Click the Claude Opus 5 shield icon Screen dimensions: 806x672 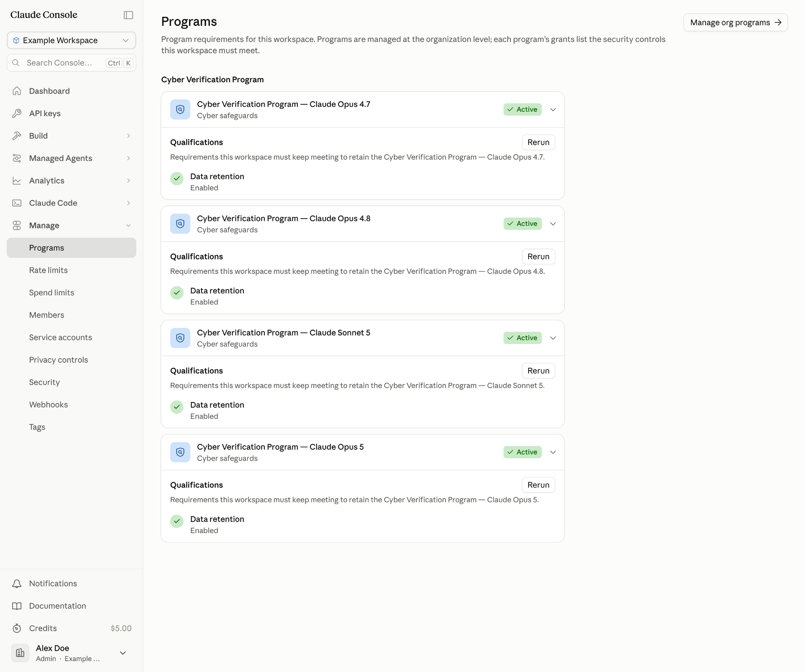click(180, 452)
